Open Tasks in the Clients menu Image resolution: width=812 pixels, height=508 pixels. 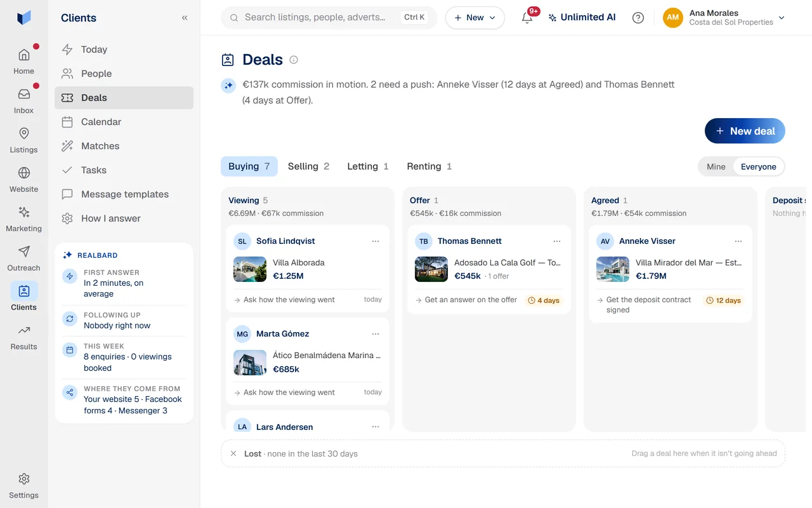(124, 170)
